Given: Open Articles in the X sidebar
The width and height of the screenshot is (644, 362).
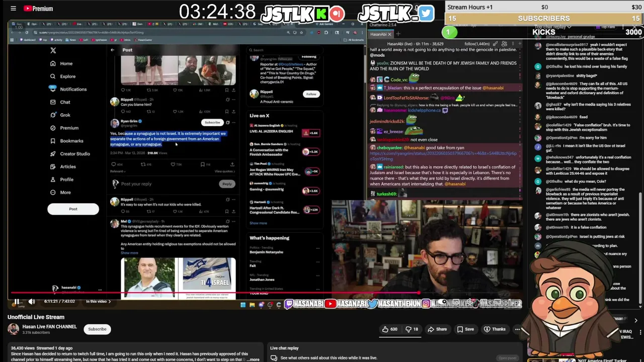Looking at the screenshot, I should point(63,166).
